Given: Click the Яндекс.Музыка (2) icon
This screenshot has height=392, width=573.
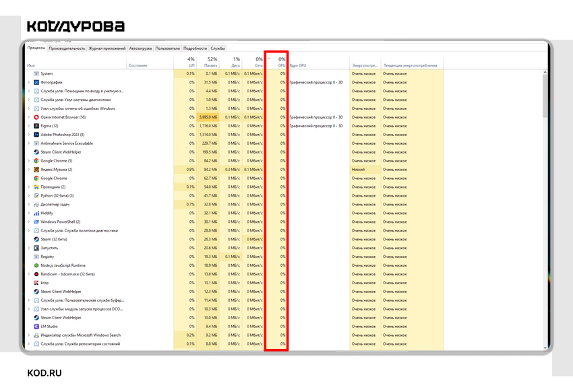Looking at the screenshot, I should [36, 170].
